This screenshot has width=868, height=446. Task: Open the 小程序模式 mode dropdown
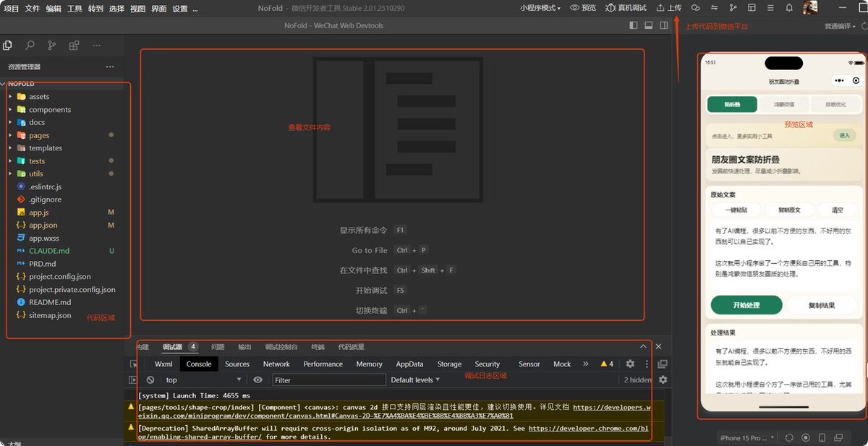pyautogui.click(x=541, y=8)
